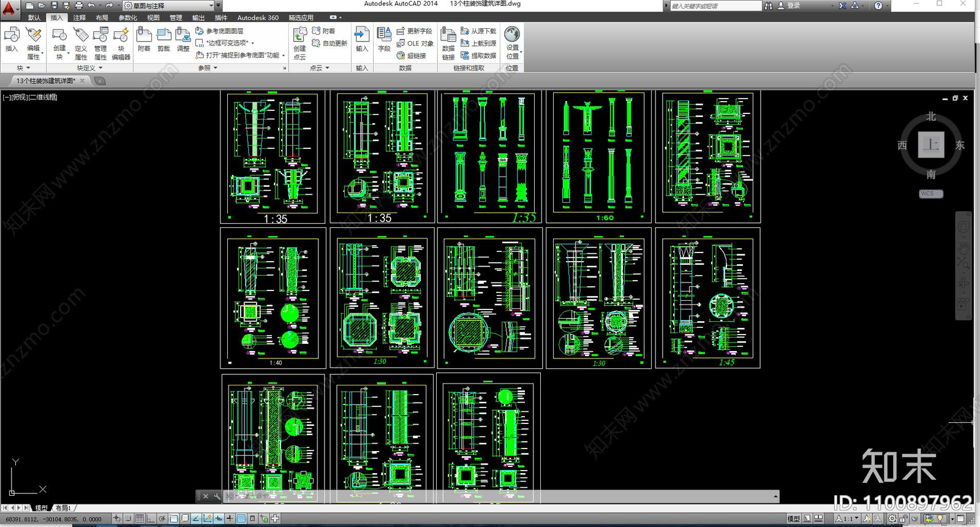
Task: Toggle Object Snap Tracking in status bar
Action: (195, 518)
